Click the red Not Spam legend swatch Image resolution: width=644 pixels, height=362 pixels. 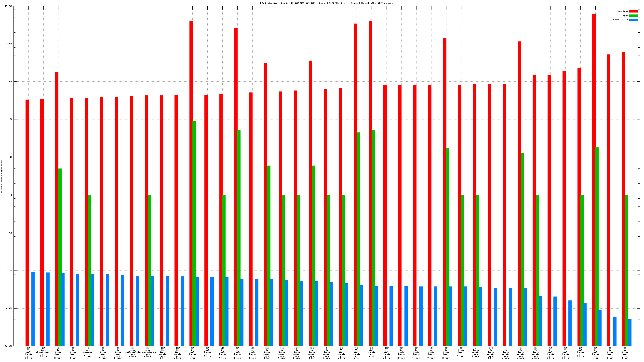point(633,12)
